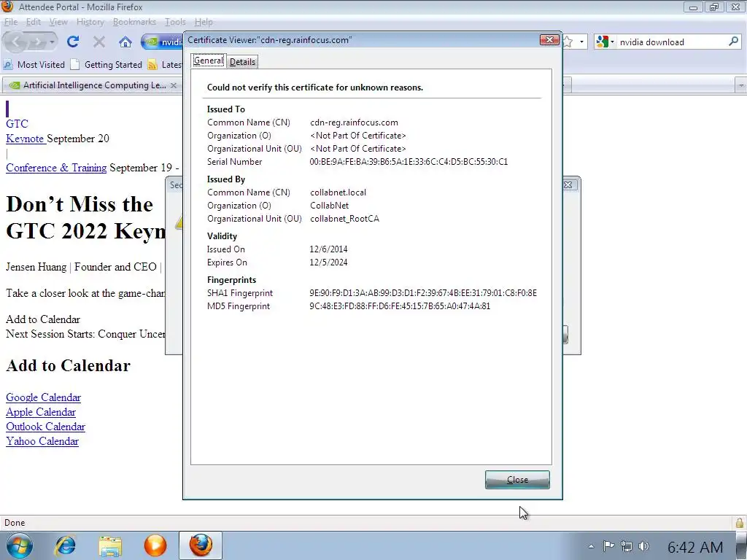Viewport: 747px width, 560px height.
Task: Click the 12/5/2024 expiry date
Action: [329, 262]
